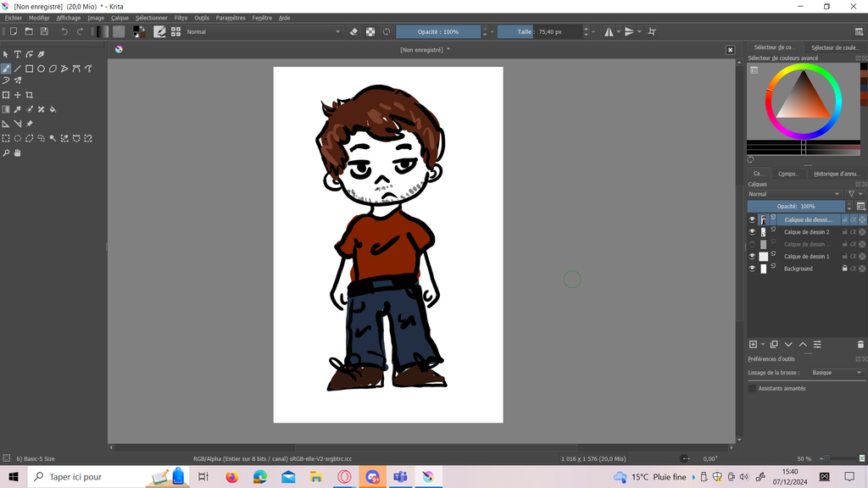Select the Rectangle shape tool
Screen dimensions: 868x488
pyautogui.click(x=29, y=69)
